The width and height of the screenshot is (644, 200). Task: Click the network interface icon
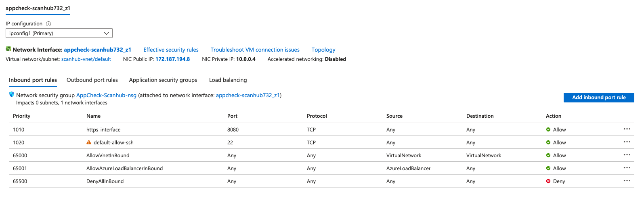pyautogui.click(x=8, y=49)
